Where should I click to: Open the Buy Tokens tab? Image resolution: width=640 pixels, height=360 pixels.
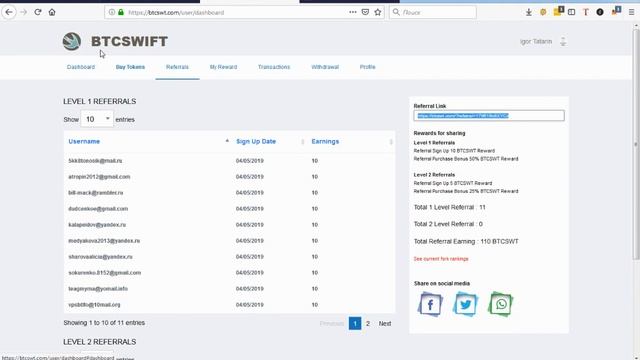130,67
